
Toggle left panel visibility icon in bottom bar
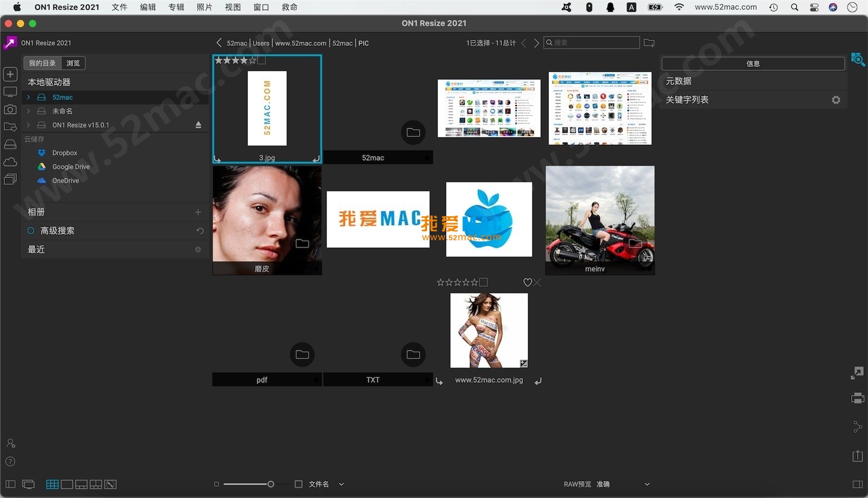click(x=10, y=484)
